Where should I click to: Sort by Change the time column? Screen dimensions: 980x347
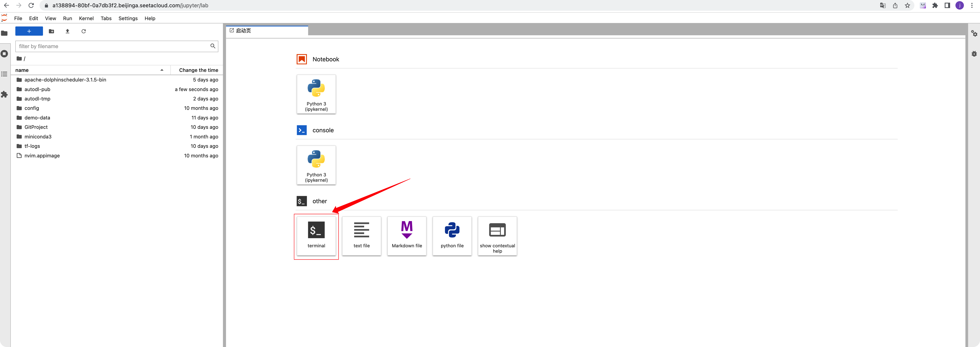pyautogui.click(x=197, y=70)
